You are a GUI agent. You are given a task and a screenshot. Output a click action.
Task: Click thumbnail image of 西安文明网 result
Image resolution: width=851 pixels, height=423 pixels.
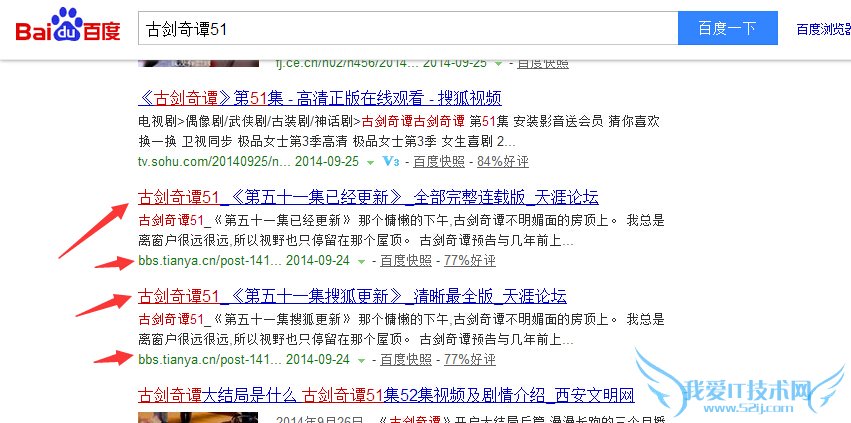(x=198, y=417)
